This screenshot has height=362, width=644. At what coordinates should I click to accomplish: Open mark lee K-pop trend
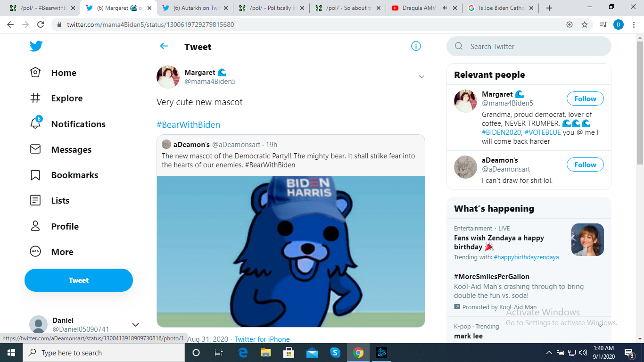[468, 336]
